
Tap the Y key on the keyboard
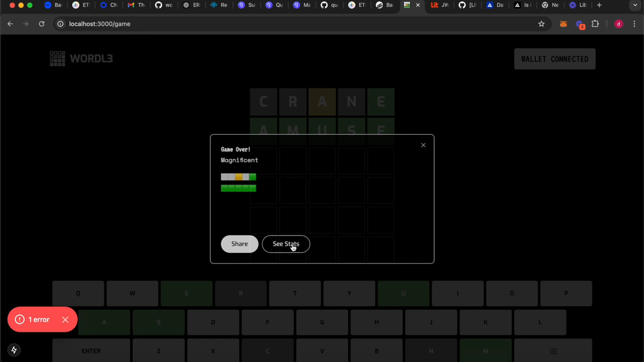coord(349,293)
